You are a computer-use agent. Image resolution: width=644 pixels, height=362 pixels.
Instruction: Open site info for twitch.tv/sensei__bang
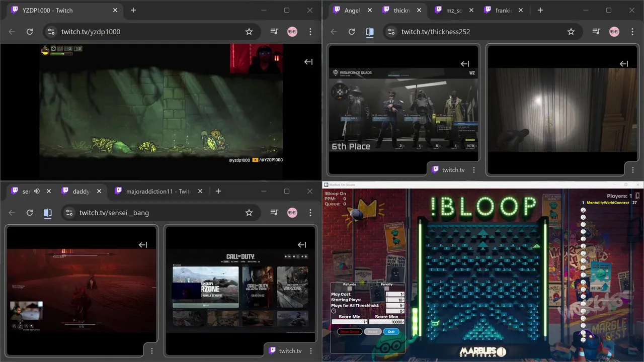(x=69, y=213)
